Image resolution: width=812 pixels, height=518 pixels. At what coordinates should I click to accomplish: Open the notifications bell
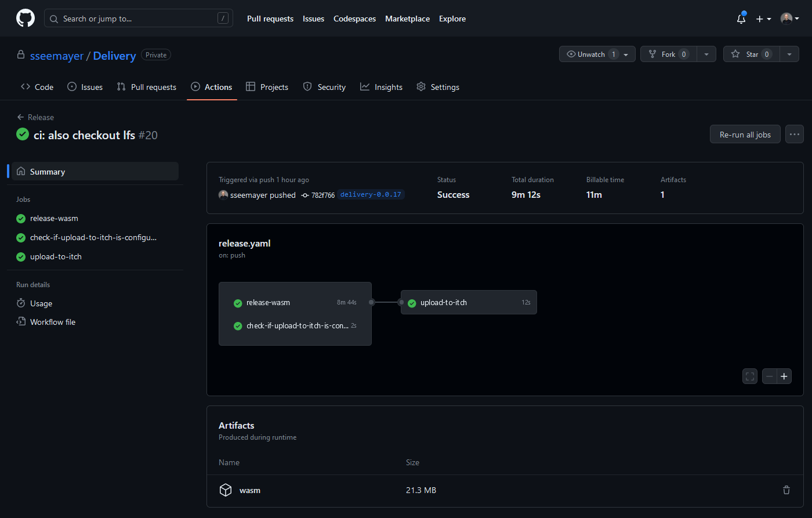pyautogui.click(x=741, y=19)
